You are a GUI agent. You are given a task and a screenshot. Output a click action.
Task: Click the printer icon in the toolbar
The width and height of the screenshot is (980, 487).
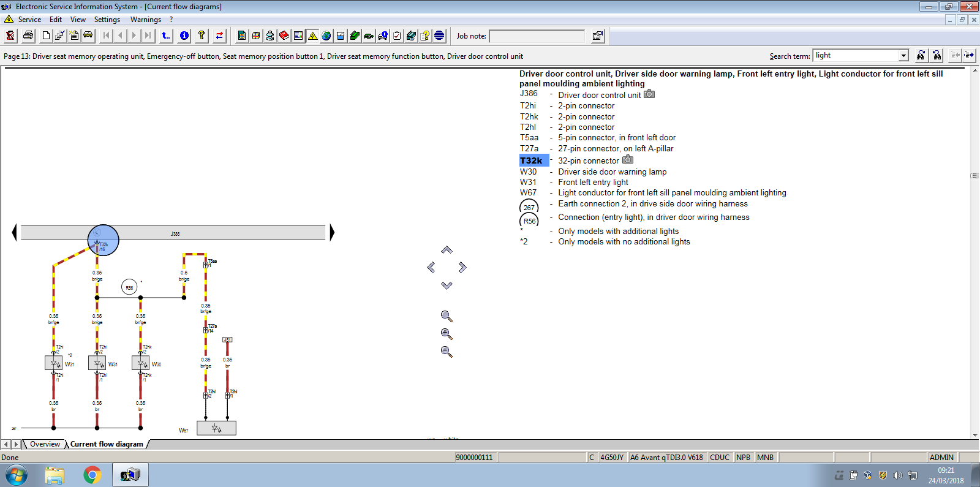click(28, 36)
